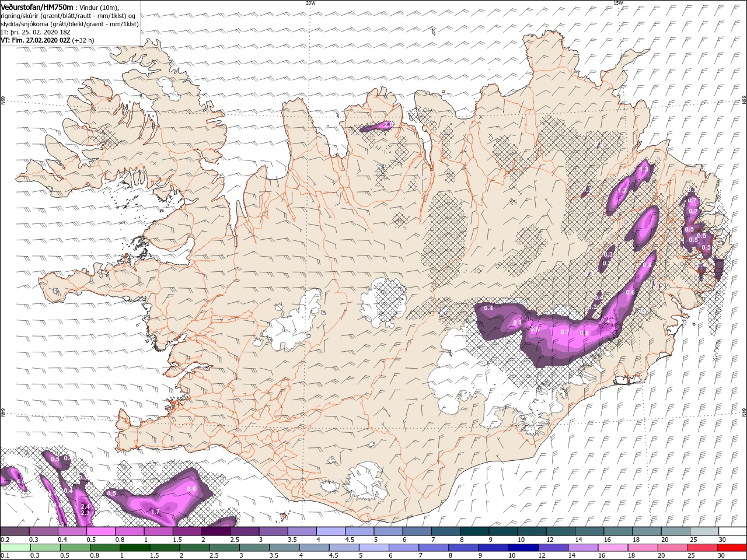Click the light violet rain swatch between 14 and 16
The width and height of the screenshot is (747, 560).
coord(582,548)
